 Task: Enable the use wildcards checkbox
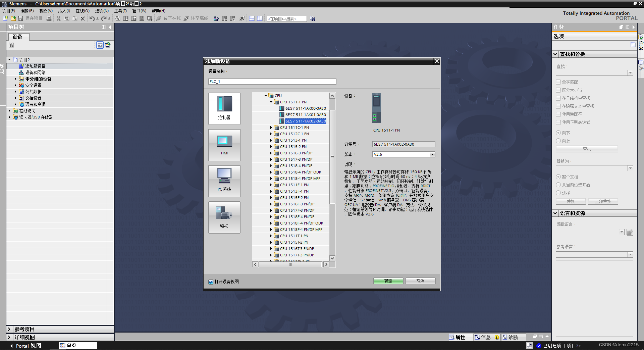[x=558, y=114]
